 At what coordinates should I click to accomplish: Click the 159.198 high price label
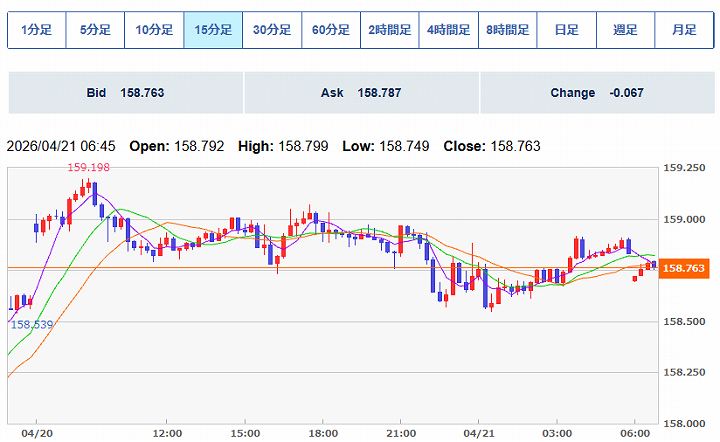coord(87,168)
